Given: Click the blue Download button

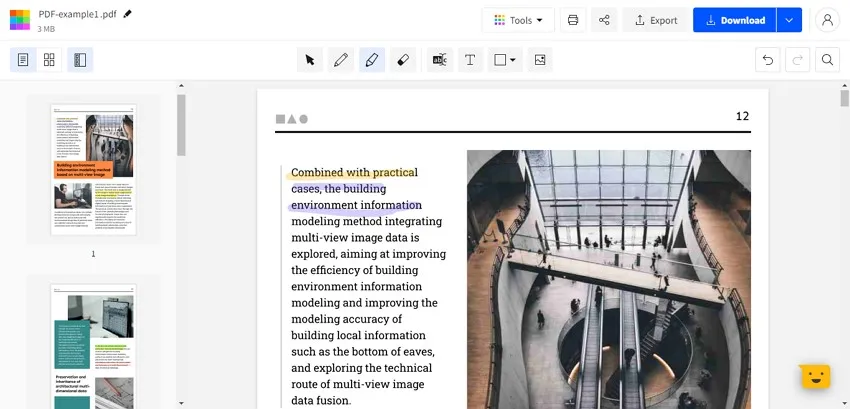Looking at the screenshot, I should pyautogui.click(x=735, y=20).
